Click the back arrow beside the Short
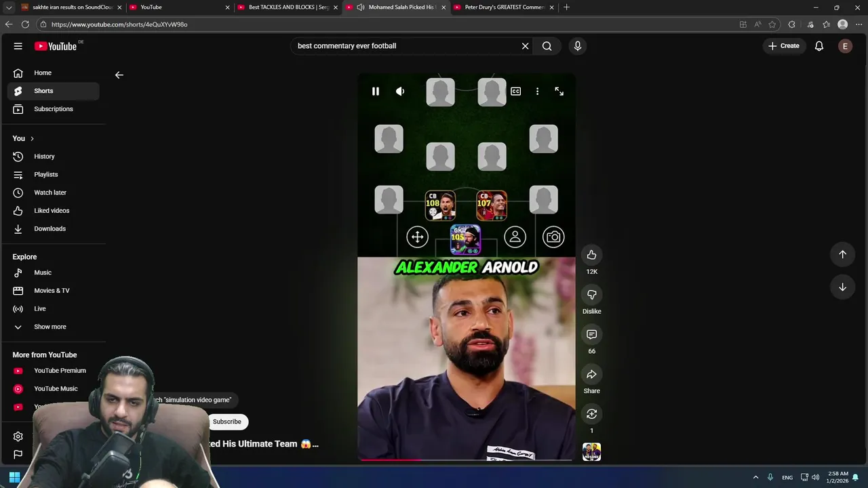 tap(119, 75)
